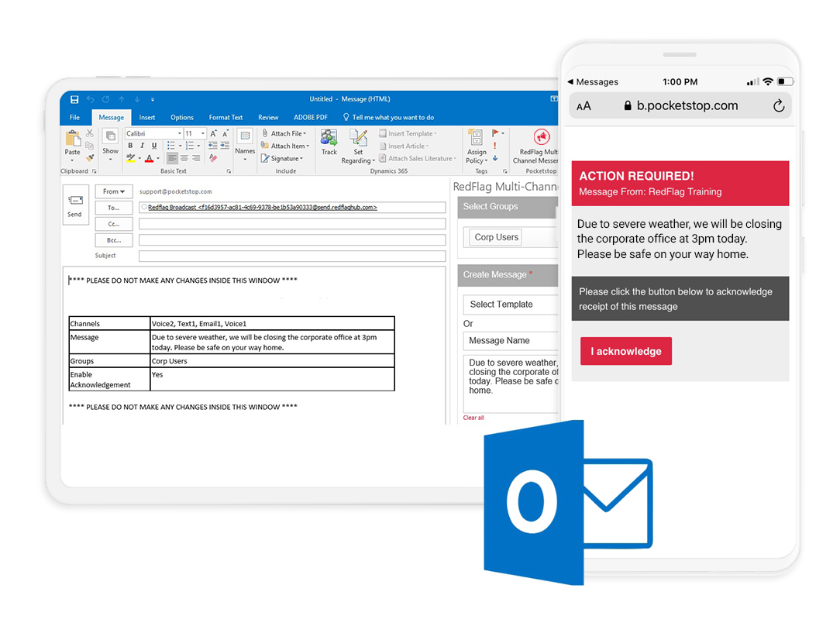
Task: Enable bullet list formatting
Action: [x=171, y=143]
